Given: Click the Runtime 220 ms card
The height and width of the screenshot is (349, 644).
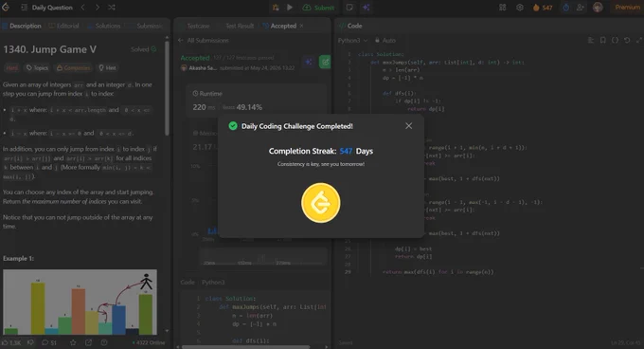Looking at the screenshot, I should tap(257, 101).
